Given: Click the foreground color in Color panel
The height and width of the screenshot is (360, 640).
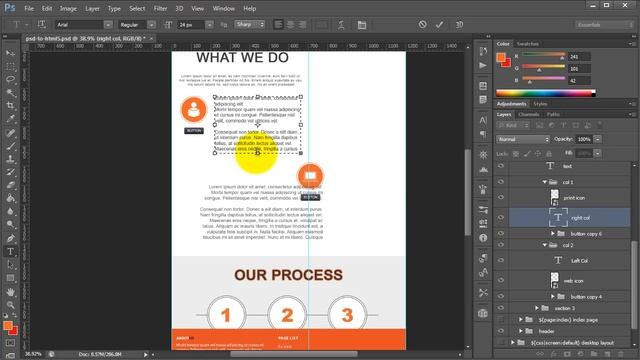Looking at the screenshot, I should click(501, 58).
